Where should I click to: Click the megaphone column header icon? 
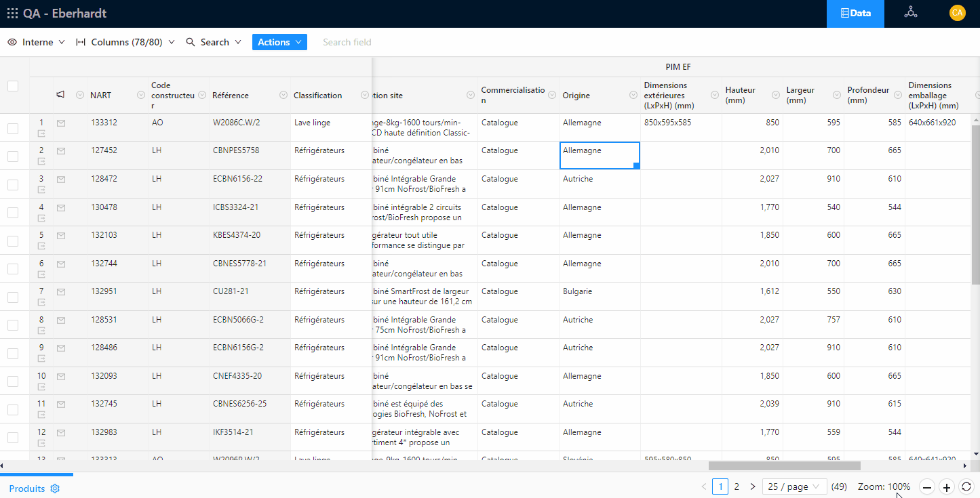60,95
